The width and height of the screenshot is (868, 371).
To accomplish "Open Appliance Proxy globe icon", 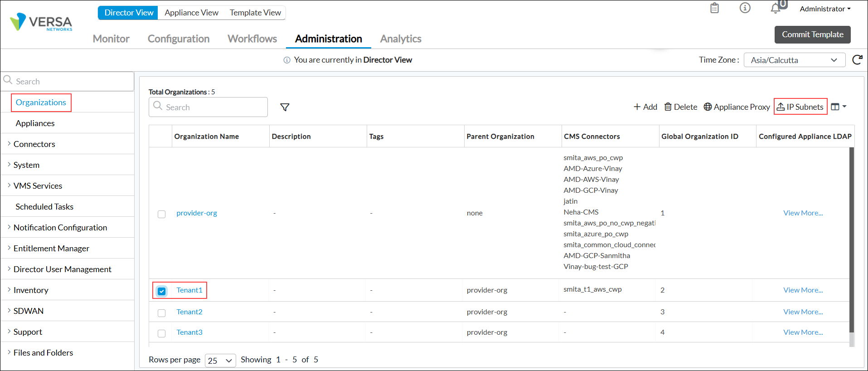I will (708, 107).
